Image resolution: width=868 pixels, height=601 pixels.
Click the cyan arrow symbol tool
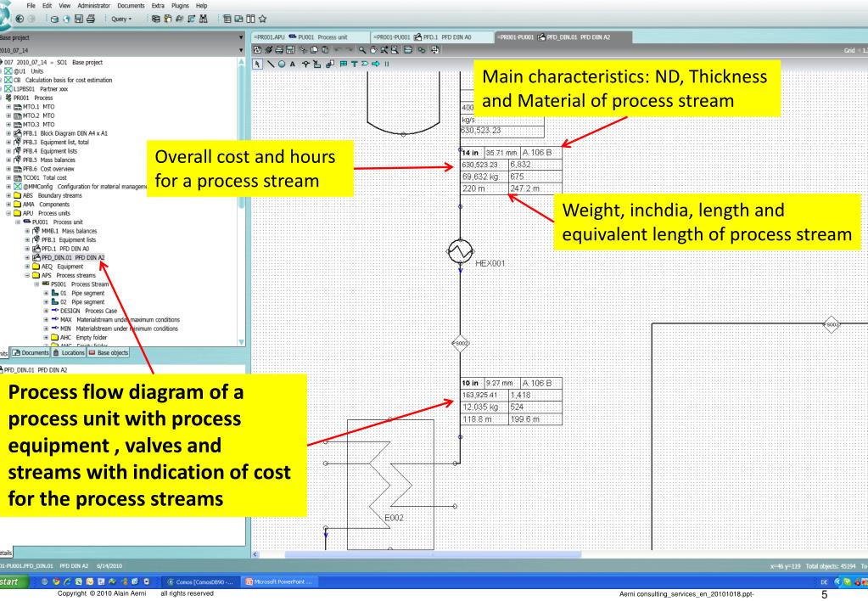[x=376, y=65]
